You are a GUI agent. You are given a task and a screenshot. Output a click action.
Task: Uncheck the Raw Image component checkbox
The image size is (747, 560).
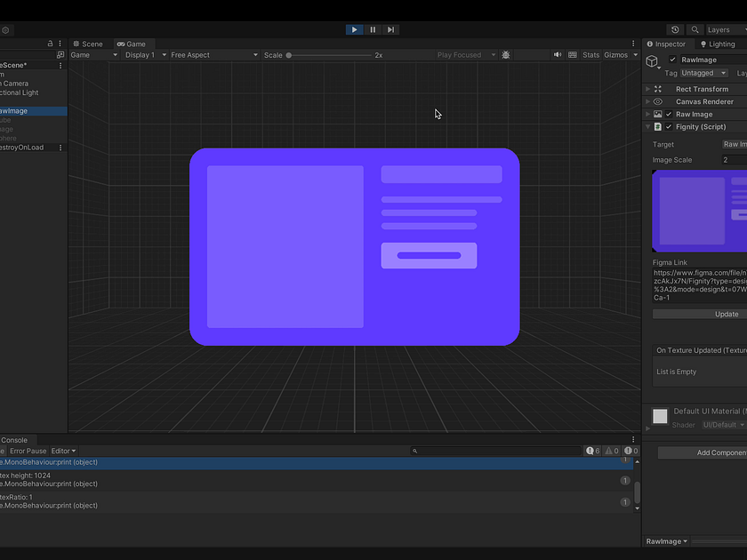(669, 114)
